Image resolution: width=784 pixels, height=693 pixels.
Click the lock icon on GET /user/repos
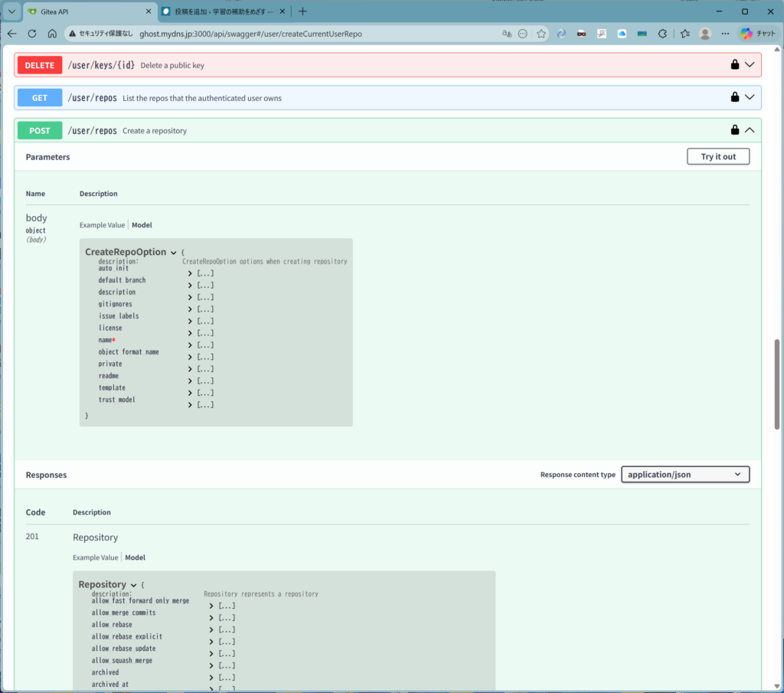[734, 97]
